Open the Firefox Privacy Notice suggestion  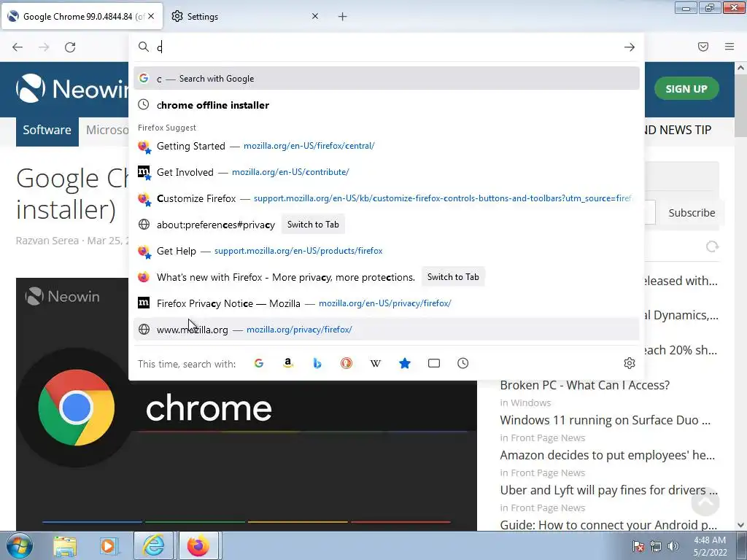[387, 303]
